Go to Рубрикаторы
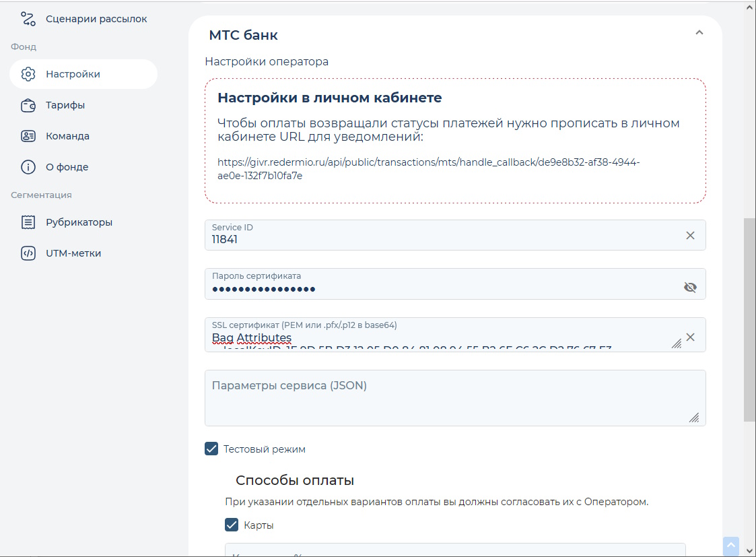 click(x=83, y=222)
